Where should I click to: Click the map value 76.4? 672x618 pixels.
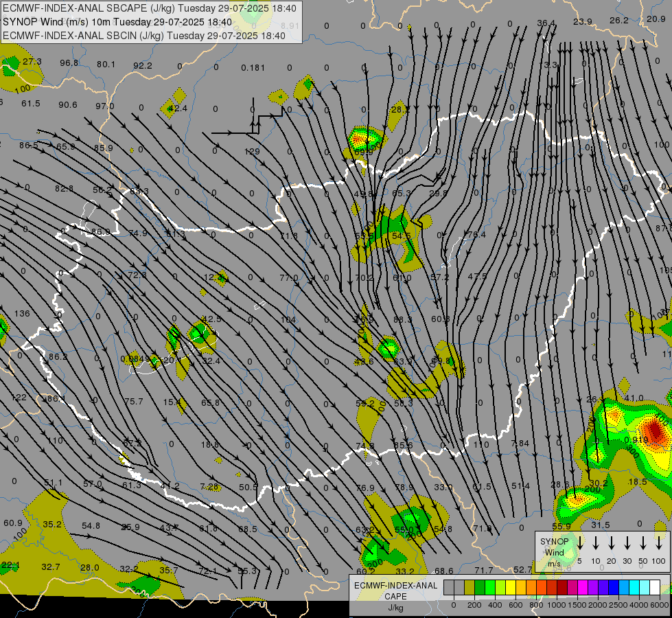point(476,235)
